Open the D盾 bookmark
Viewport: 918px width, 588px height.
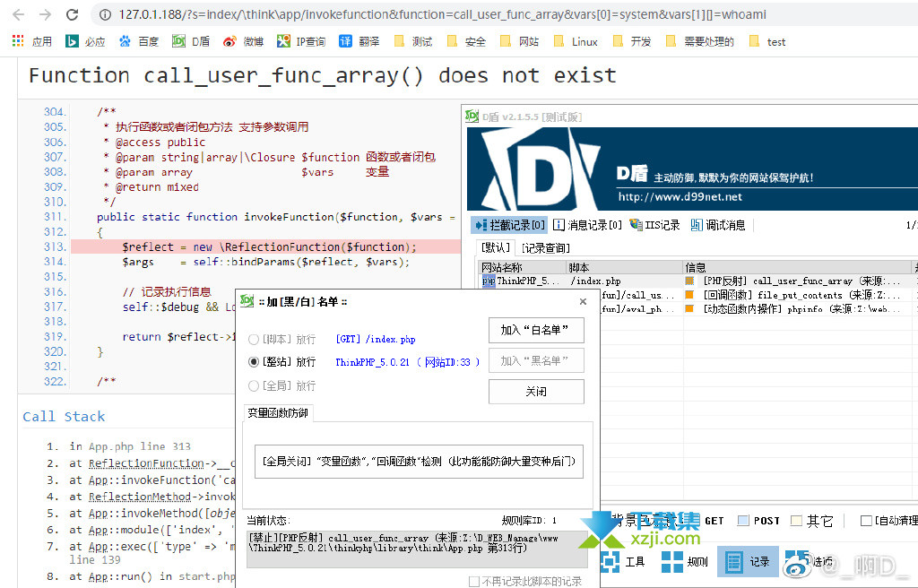tap(191, 41)
